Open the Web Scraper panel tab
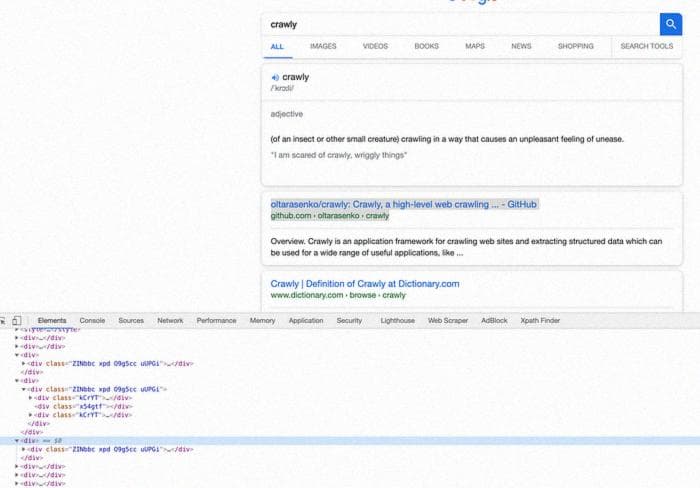 click(448, 321)
